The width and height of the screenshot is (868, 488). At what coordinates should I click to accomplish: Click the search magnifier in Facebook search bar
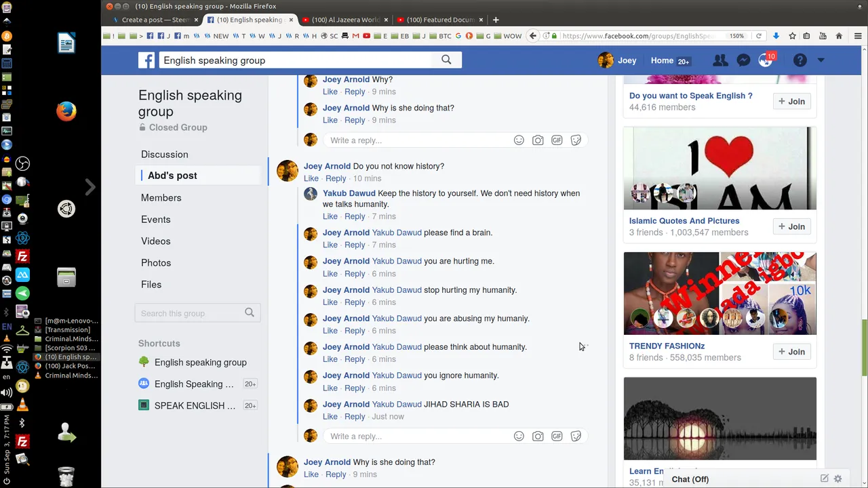[x=446, y=60]
